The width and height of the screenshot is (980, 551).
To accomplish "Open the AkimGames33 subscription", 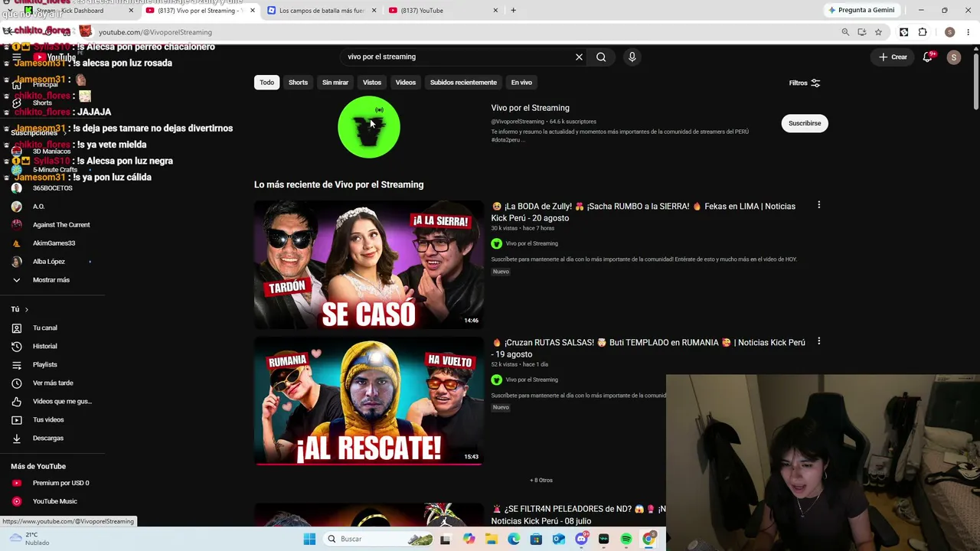I will click(x=54, y=243).
